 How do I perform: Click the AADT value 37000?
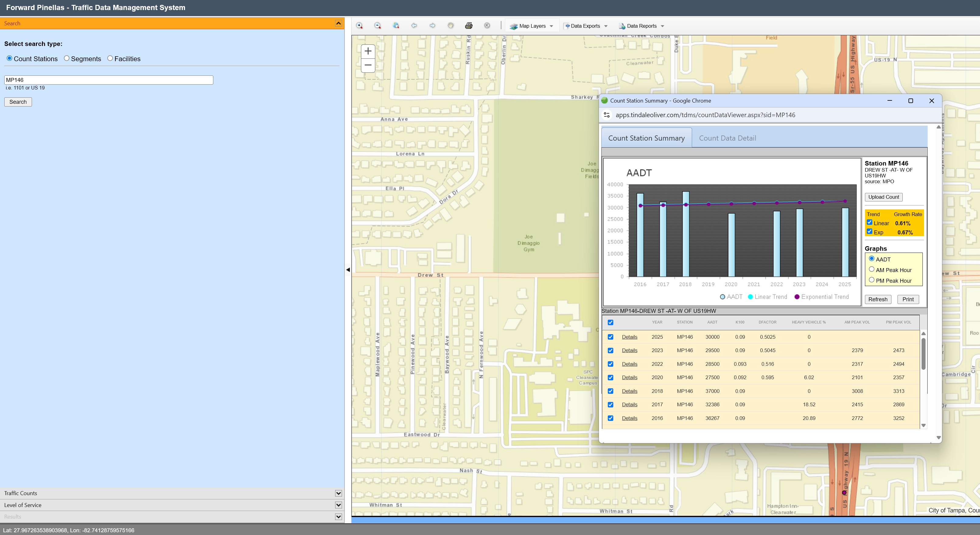click(712, 391)
